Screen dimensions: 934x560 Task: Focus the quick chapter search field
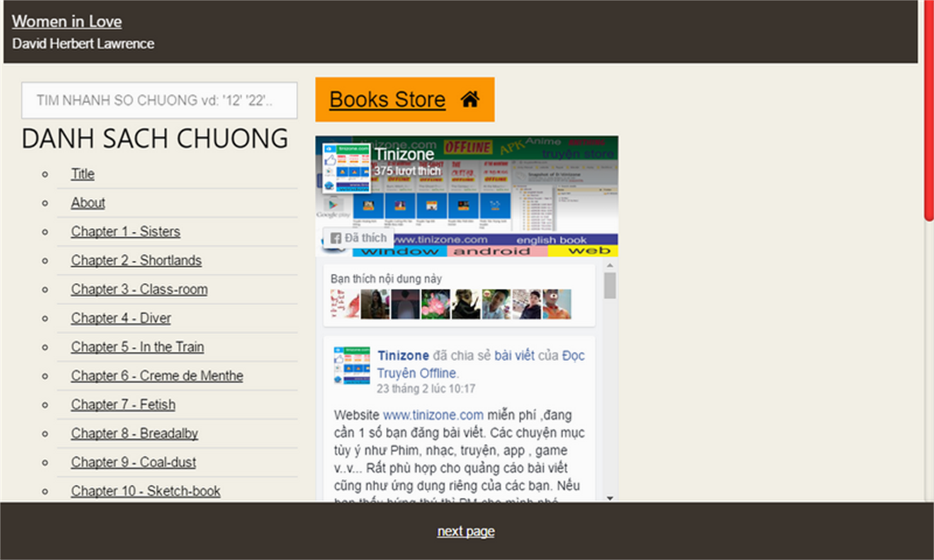click(x=159, y=100)
